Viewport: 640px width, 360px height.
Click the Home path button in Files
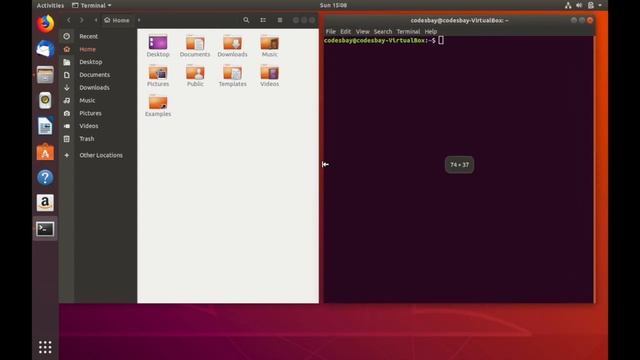click(117, 20)
